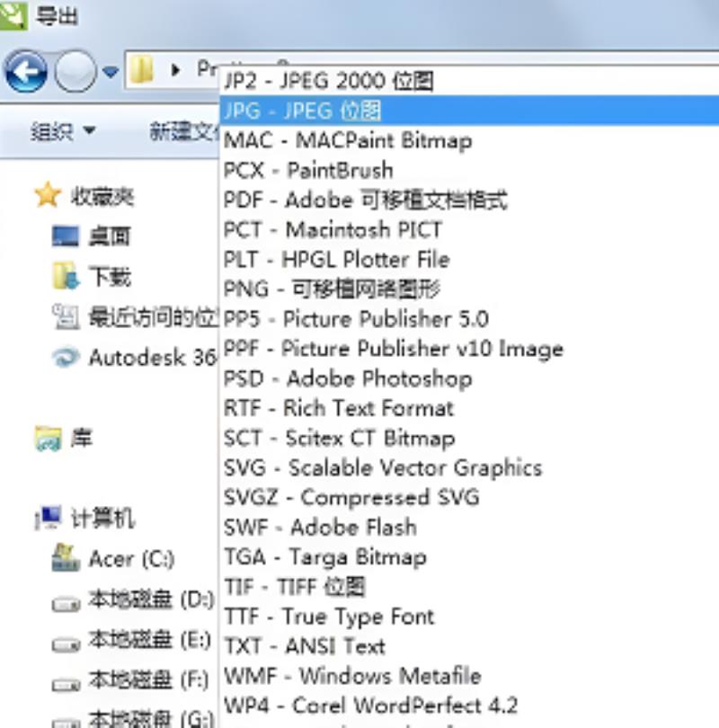Click the folder icon in the address bar
The width and height of the screenshot is (719, 728).
click(142, 69)
